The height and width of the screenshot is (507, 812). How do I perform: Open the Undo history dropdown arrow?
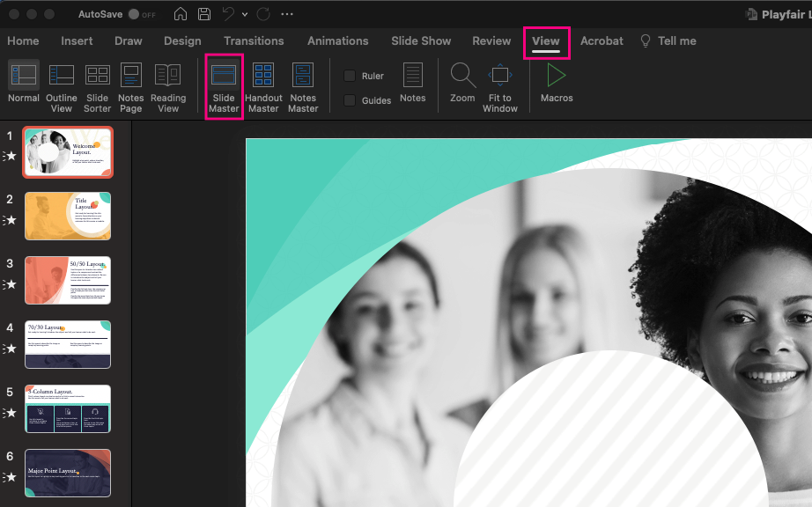pyautogui.click(x=244, y=14)
